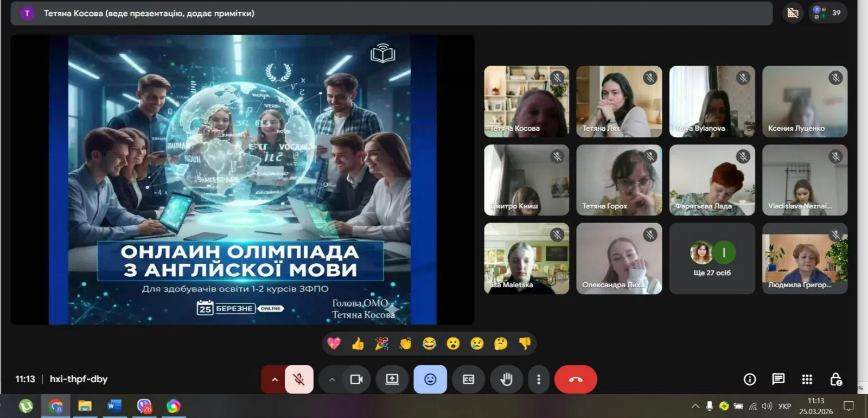Open host controls lock icon
Viewport: 868px width, 418px height.
836,379
